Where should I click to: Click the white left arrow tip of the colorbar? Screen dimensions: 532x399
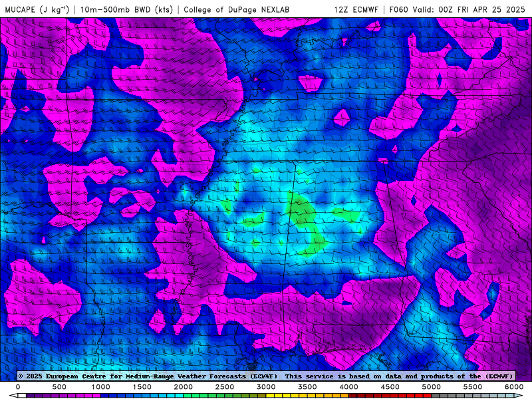(13, 396)
